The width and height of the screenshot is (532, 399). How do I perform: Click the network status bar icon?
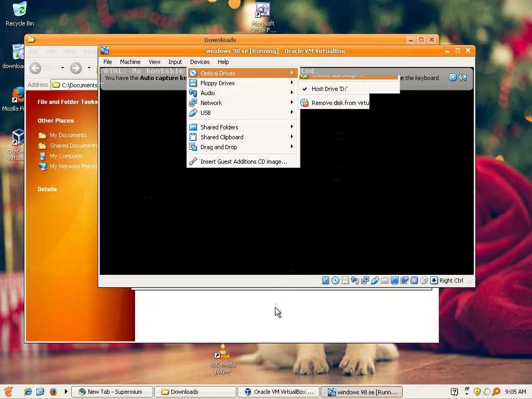point(365,280)
